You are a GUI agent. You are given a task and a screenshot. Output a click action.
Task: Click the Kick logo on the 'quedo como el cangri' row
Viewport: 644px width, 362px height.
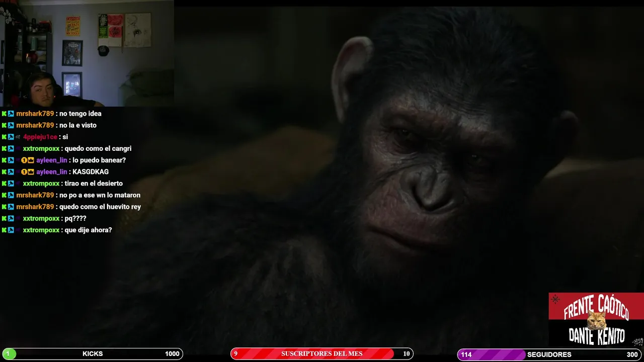click(4, 148)
